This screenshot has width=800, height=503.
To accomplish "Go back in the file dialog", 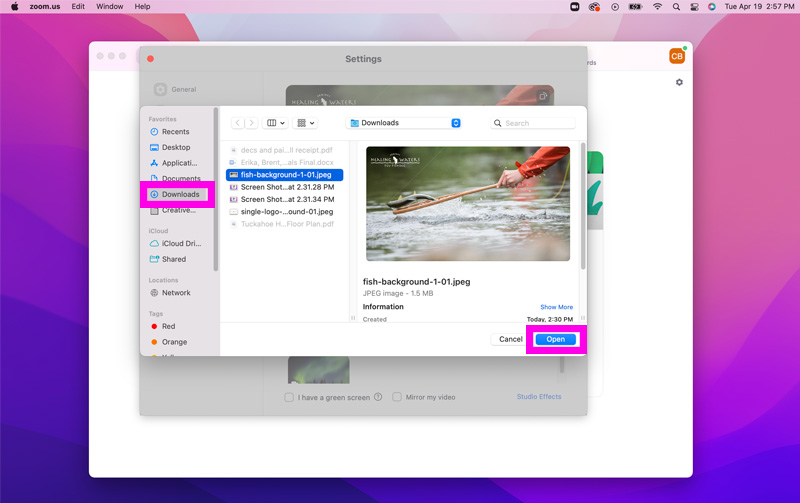I will tap(238, 123).
